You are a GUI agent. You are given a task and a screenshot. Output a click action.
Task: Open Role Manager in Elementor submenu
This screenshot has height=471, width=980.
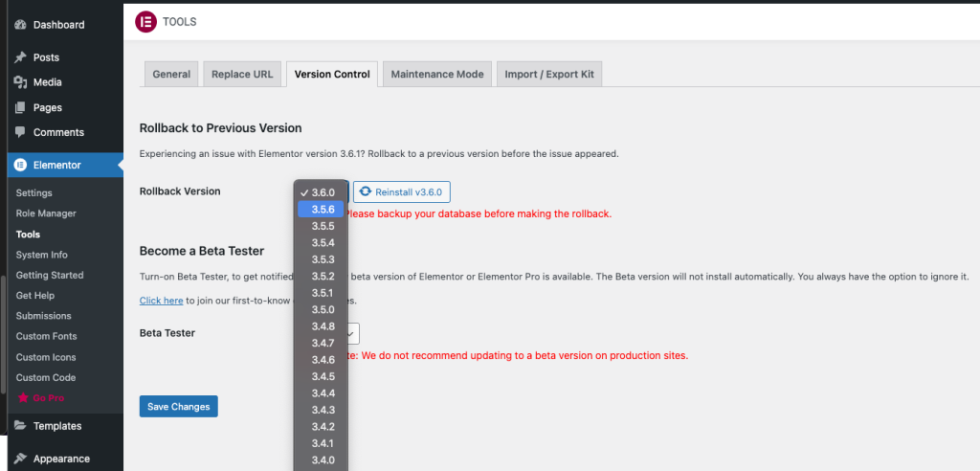click(46, 213)
